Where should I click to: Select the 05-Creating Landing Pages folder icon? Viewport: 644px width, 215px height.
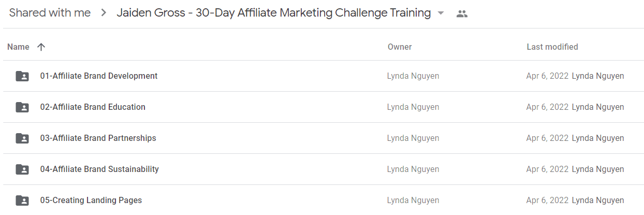point(22,200)
